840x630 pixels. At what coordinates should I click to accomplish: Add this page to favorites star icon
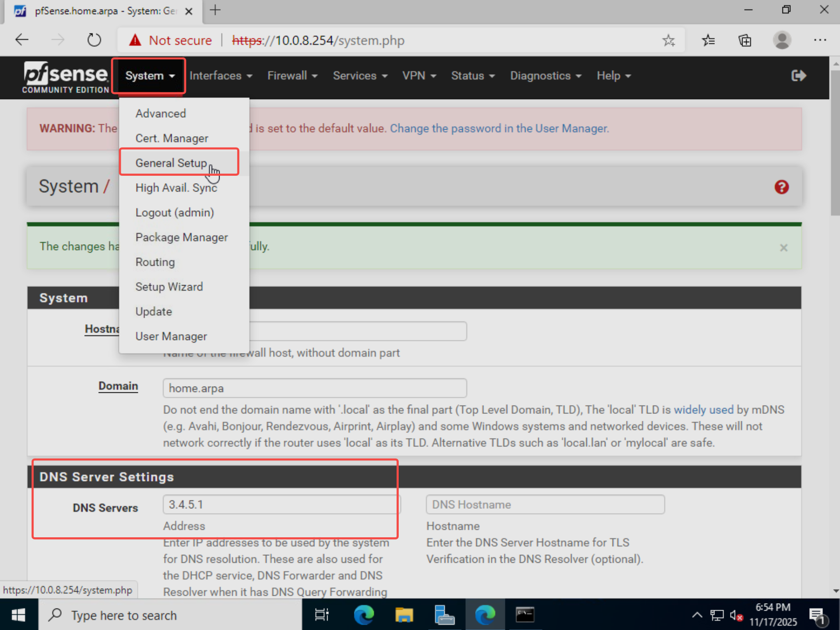click(668, 40)
